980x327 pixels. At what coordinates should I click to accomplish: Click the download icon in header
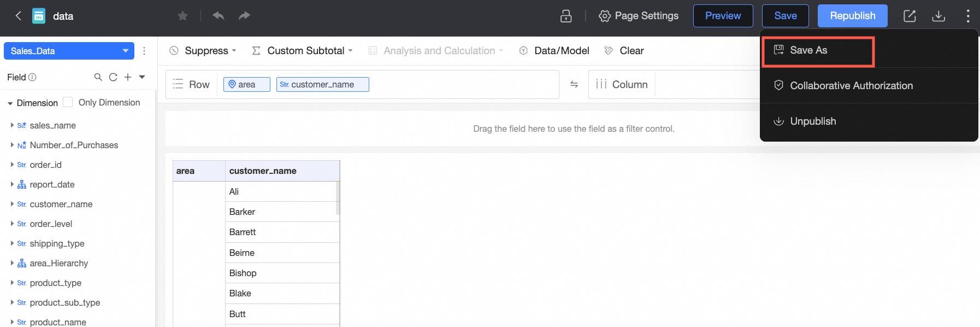(938, 16)
